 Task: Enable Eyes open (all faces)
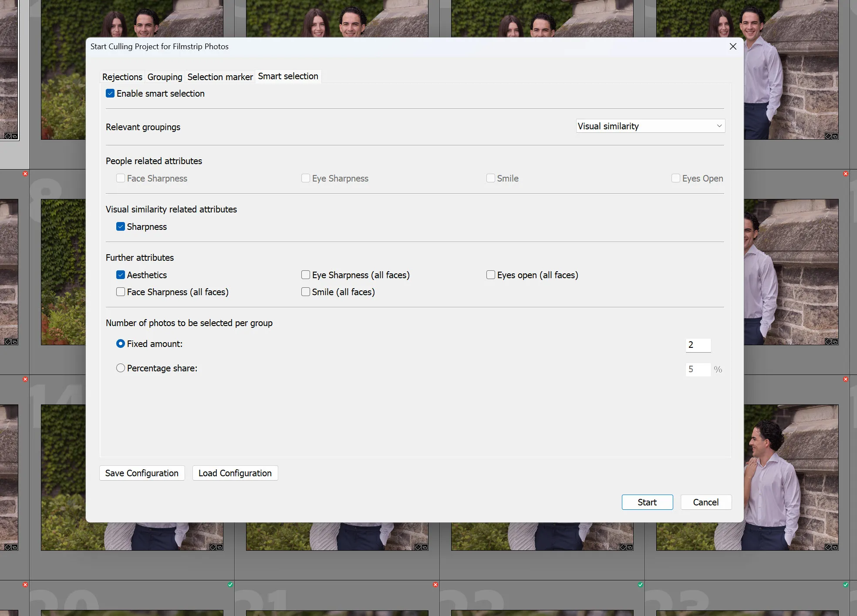(x=491, y=275)
